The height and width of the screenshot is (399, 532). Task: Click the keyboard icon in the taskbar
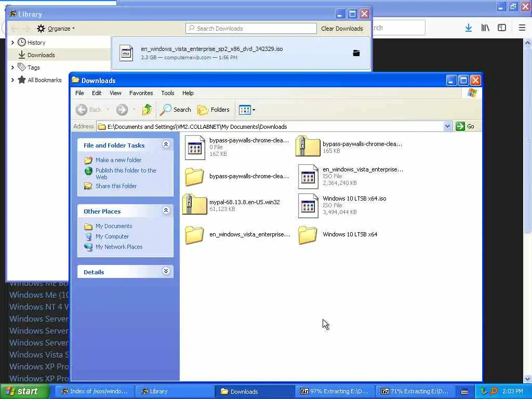464,392
